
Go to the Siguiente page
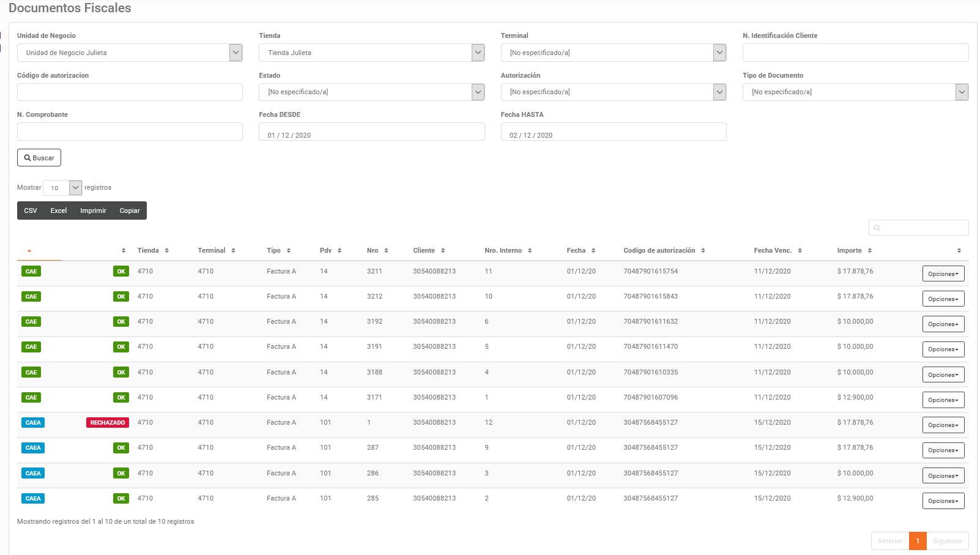click(x=948, y=541)
